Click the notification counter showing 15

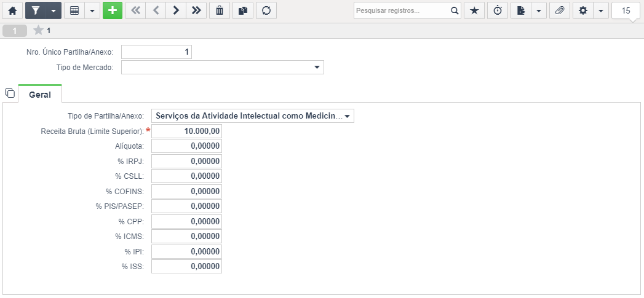(x=626, y=10)
